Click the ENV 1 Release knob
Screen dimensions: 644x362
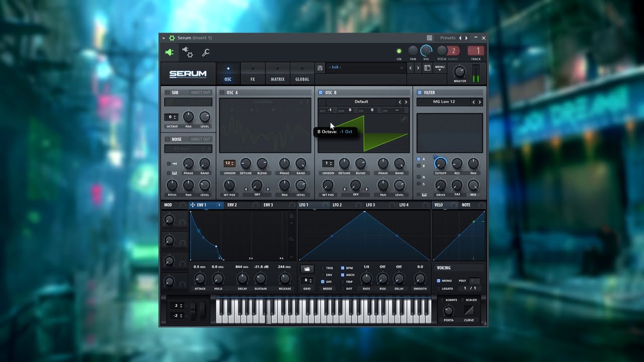(x=284, y=279)
